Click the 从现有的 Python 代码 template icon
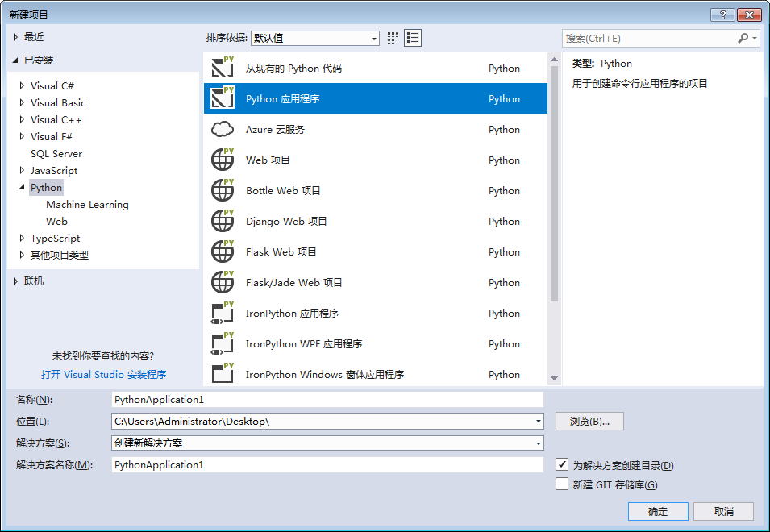 click(223, 67)
